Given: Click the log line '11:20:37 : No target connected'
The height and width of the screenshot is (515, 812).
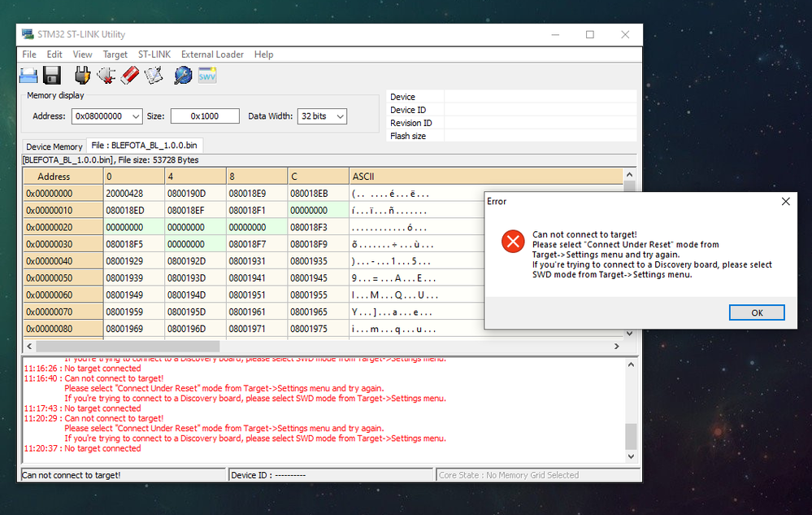Looking at the screenshot, I should 82,448.
